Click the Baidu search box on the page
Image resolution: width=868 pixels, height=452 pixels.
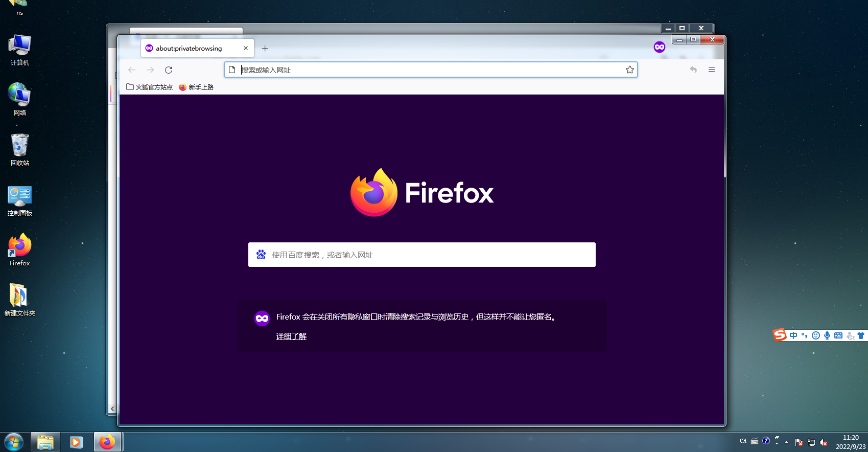[422, 255]
